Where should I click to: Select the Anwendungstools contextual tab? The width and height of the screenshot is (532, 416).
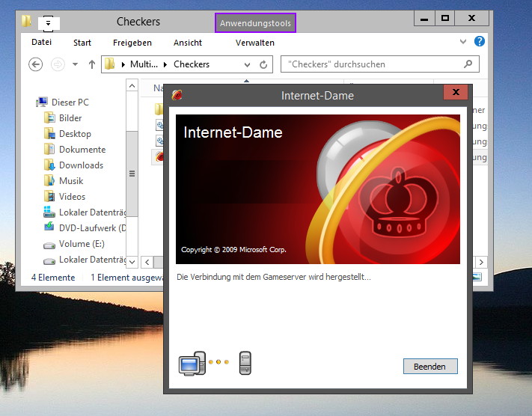(x=255, y=23)
